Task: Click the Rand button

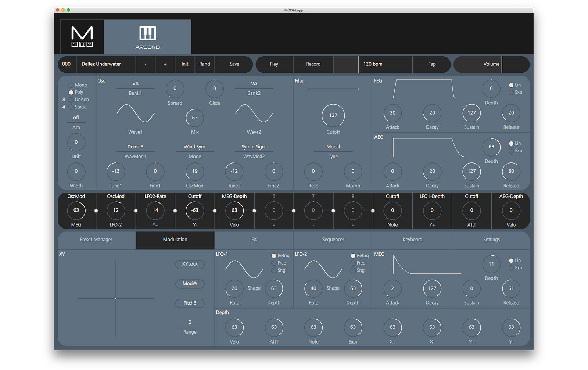Action: point(205,64)
